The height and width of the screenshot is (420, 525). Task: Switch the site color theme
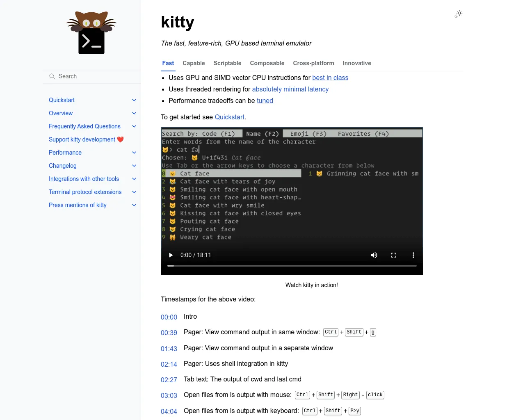pos(458,14)
